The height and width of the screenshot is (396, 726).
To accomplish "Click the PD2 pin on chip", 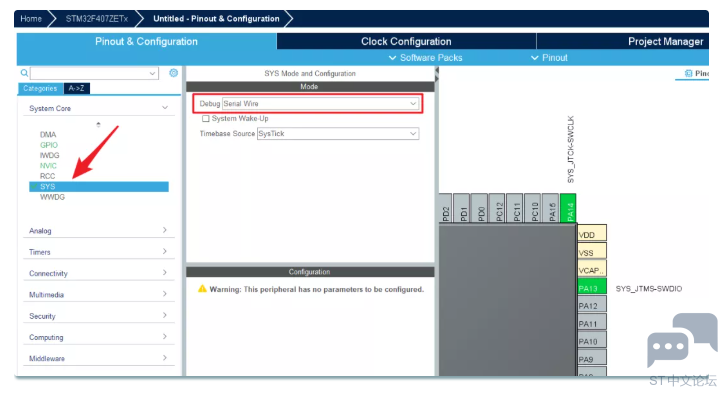I will click(x=445, y=208).
